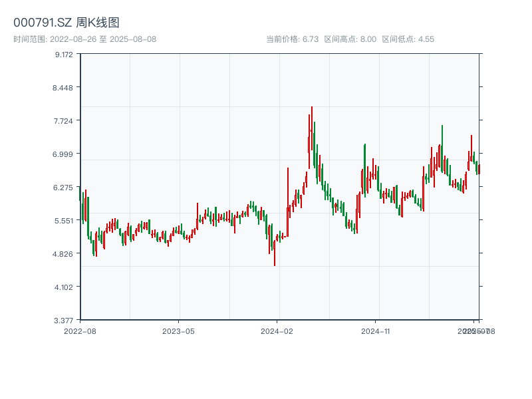Image resolution: width=532 pixels, height=399 pixels.
Task: Click the 8.448 y-axis label
Action: (64, 88)
